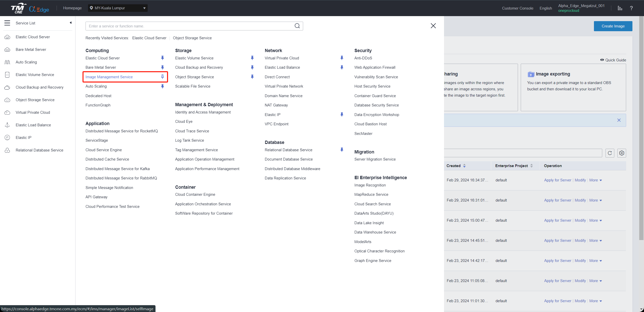Open recently visited Elastic Cloud Server link

pyautogui.click(x=149, y=38)
